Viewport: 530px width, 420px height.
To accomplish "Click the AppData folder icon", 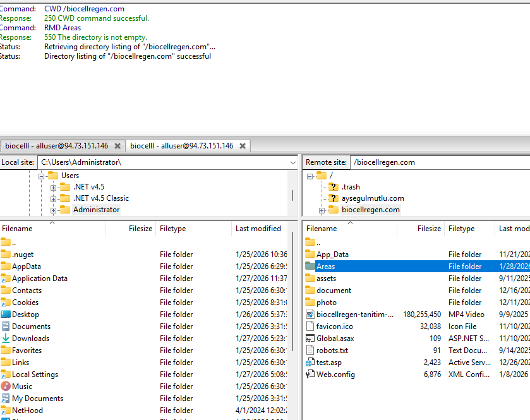I will point(6,267).
